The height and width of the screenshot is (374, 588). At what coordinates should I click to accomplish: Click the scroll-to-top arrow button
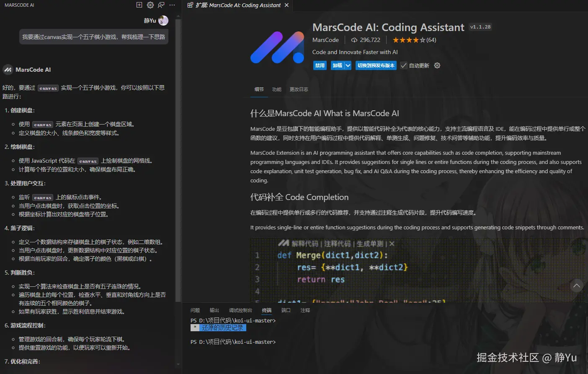click(x=577, y=286)
